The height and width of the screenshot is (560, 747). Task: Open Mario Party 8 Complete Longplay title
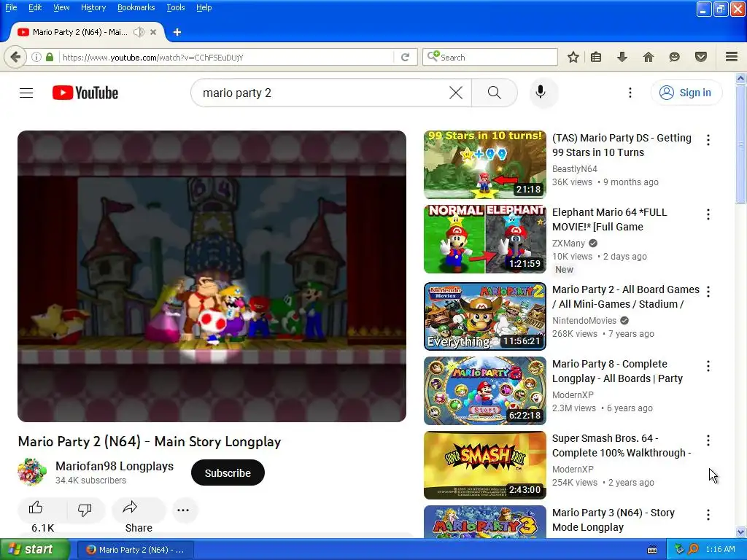(x=617, y=371)
